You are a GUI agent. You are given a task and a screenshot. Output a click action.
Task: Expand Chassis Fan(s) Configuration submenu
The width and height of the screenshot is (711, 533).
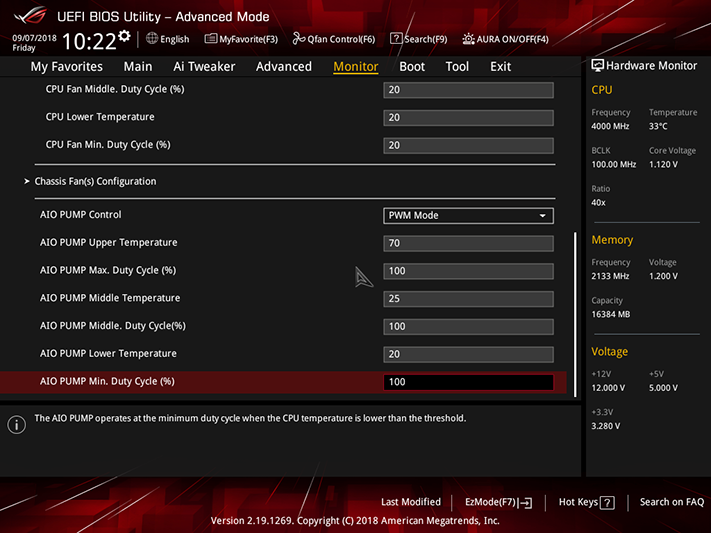point(95,181)
